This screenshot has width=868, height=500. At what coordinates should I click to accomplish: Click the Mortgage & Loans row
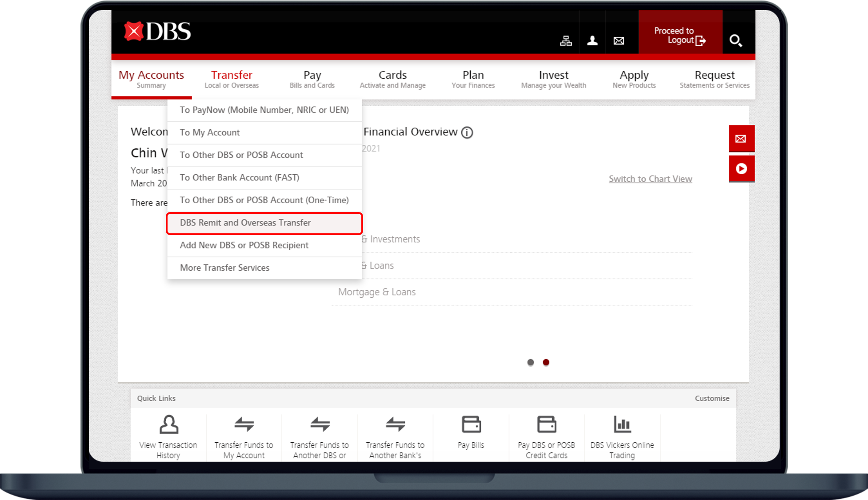[x=512, y=292]
